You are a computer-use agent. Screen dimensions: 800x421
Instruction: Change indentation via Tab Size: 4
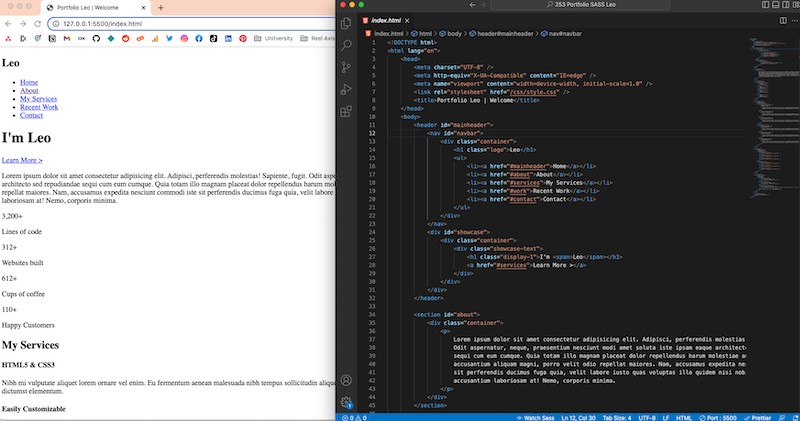click(617, 418)
